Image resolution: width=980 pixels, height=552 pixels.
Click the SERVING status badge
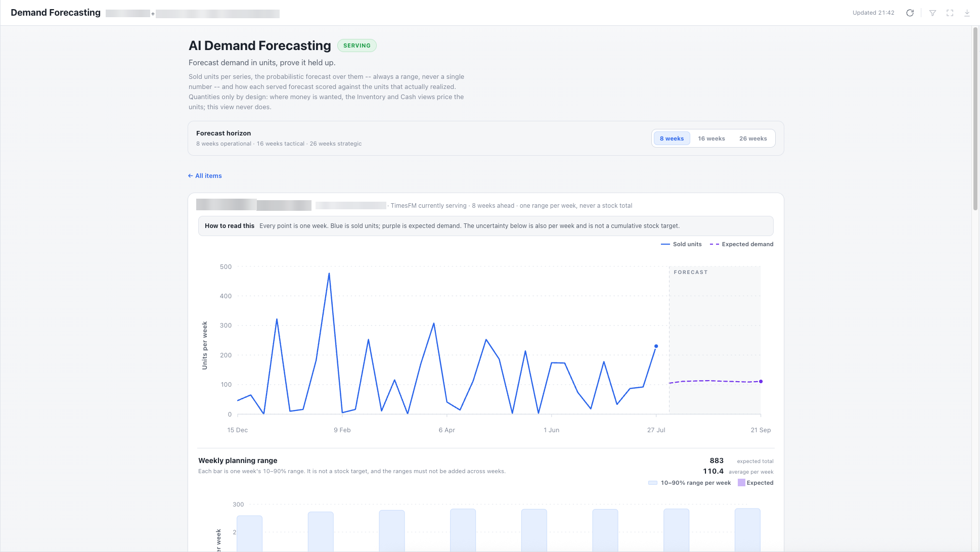tap(357, 45)
